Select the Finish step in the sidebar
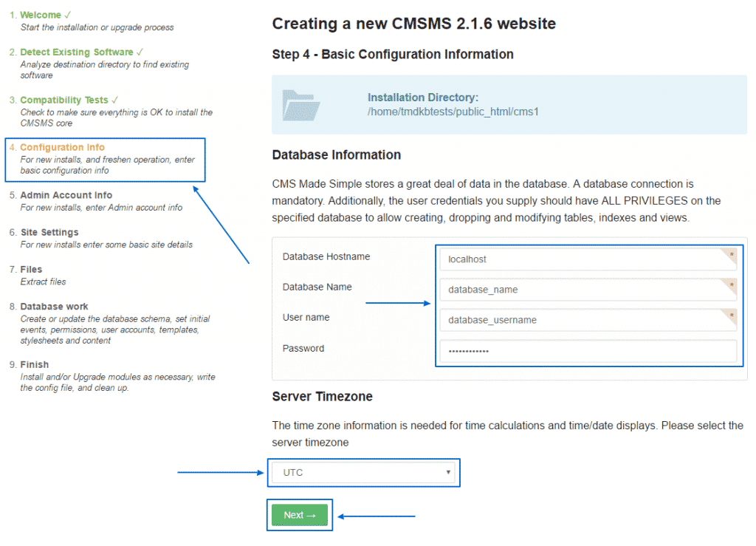756x546 pixels. [x=35, y=364]
